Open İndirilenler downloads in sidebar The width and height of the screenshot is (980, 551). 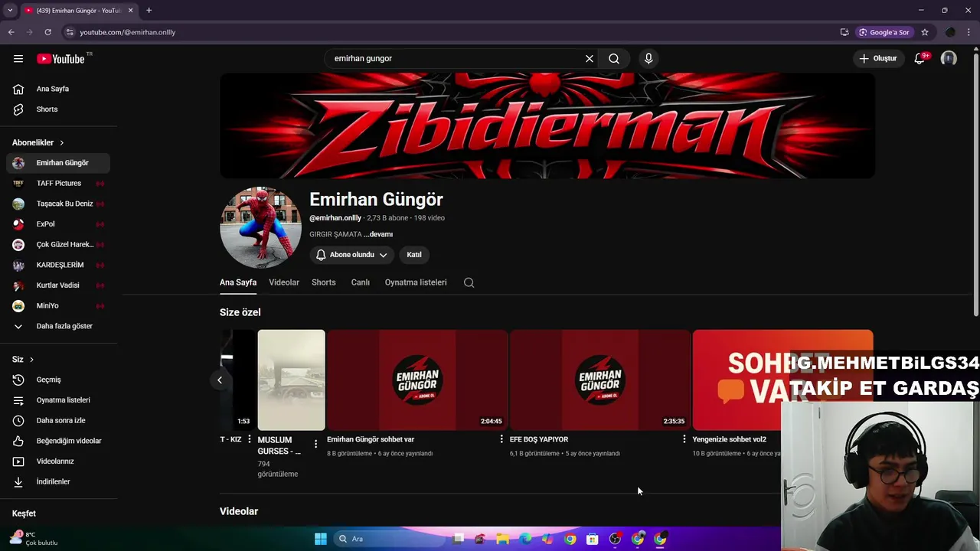click(x=58, y=481)
